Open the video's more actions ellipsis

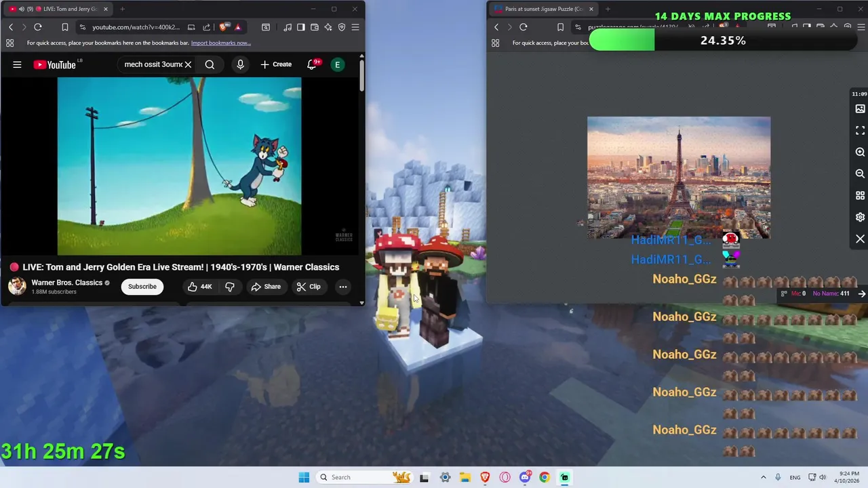point(343,287)
